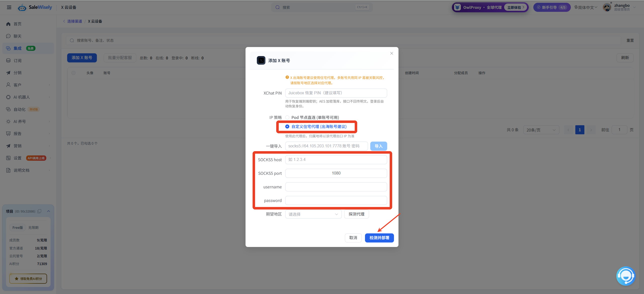The width and height of the screenshot is (644, 294).
Task: Click the 说明文档 document icon
Action: pos(8,170)
